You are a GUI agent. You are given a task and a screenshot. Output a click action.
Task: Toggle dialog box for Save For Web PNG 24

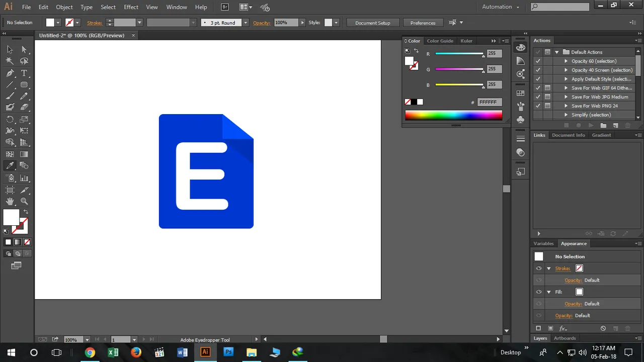click(x=547, y=106)
